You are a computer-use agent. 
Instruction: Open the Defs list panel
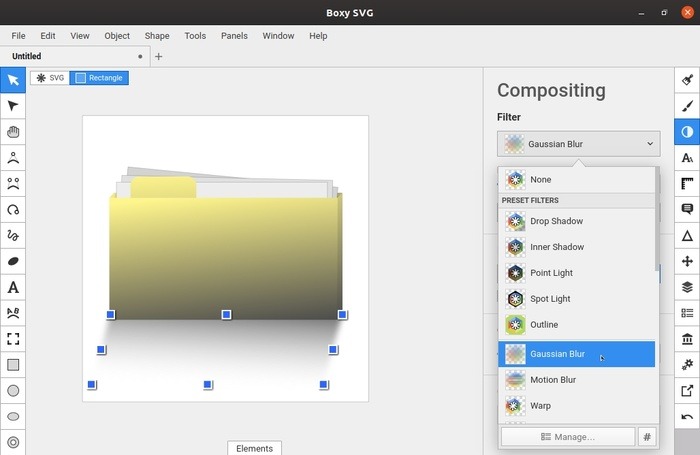tap(687, 313)
